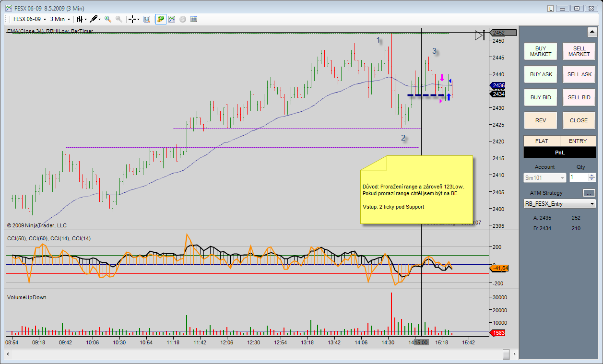Toggle the window link L button

[550, 8]
